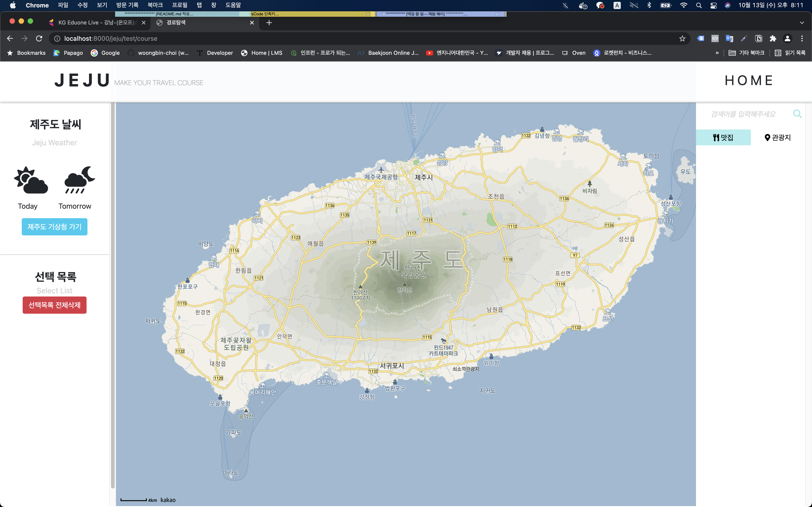Viewport: 812px width, 507px height.
Task: Open the Notion extension icon
Action: click(x=758, y=38)
